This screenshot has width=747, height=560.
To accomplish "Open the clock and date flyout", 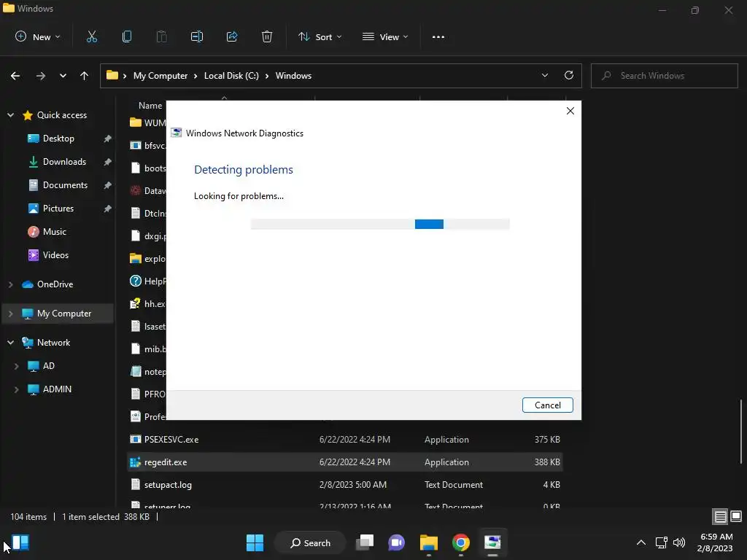I will tap(715, 542).
